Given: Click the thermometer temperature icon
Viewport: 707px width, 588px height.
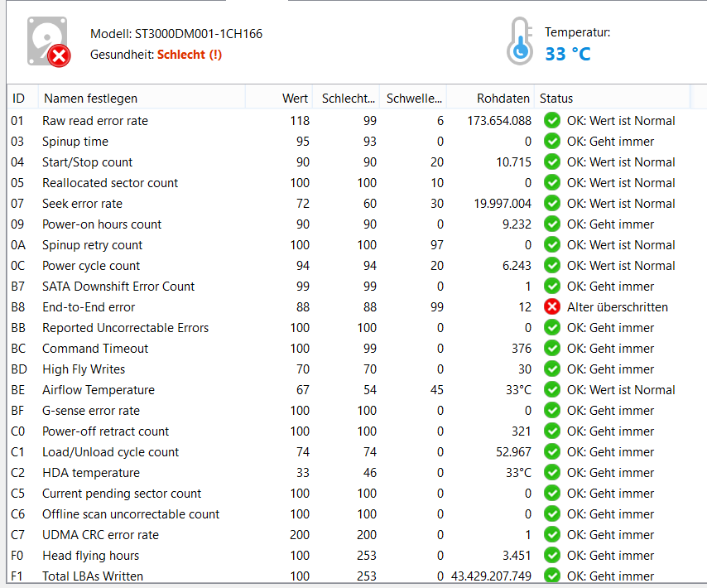Looking at the screenshot, I should pyautogui.click(x=520, y=41).
